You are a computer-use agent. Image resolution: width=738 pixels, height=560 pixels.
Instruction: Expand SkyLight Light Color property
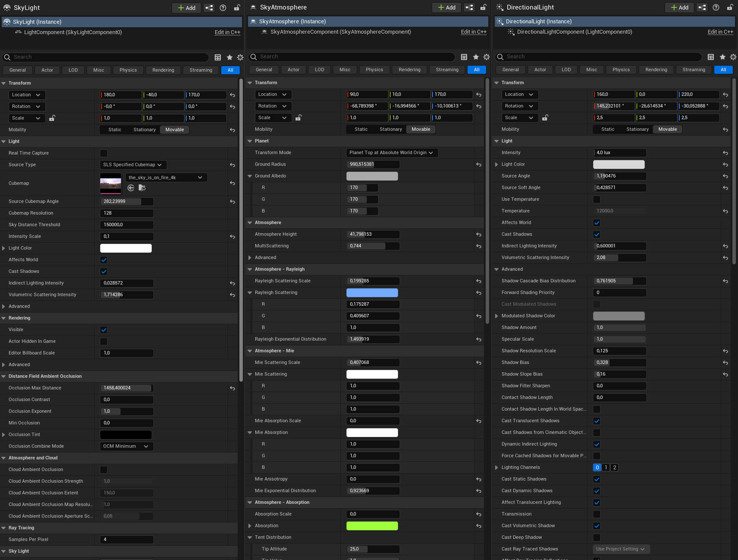coord(3,248)
